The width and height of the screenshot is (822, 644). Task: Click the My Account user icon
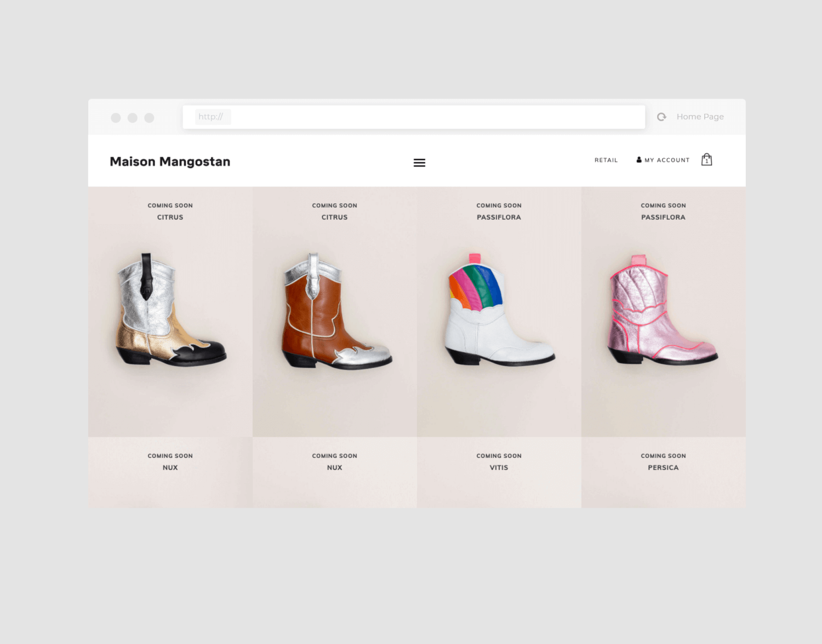(x=639, y=160)
